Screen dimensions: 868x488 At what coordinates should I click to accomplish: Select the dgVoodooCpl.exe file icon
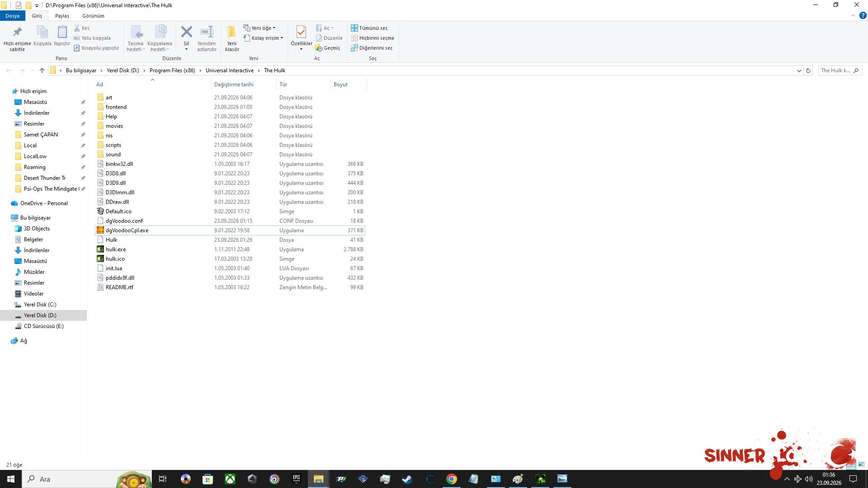pos(100,230)
